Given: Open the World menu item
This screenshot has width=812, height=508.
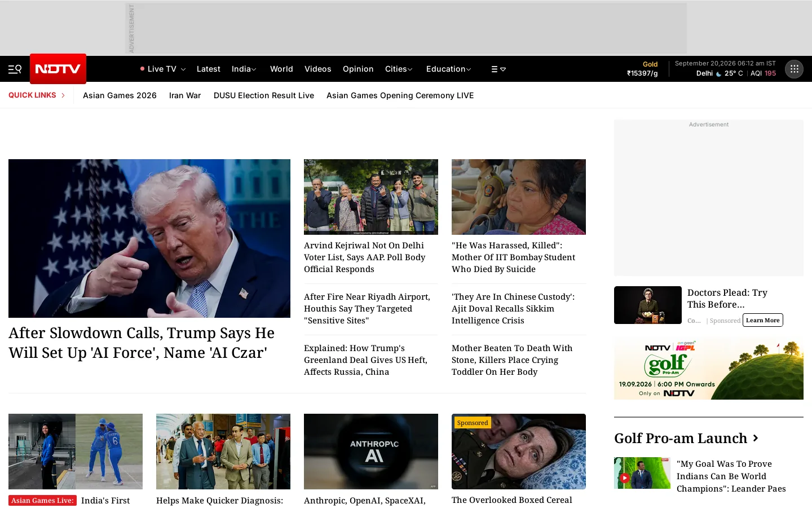Looking at the screenshot, I should 281,69.
